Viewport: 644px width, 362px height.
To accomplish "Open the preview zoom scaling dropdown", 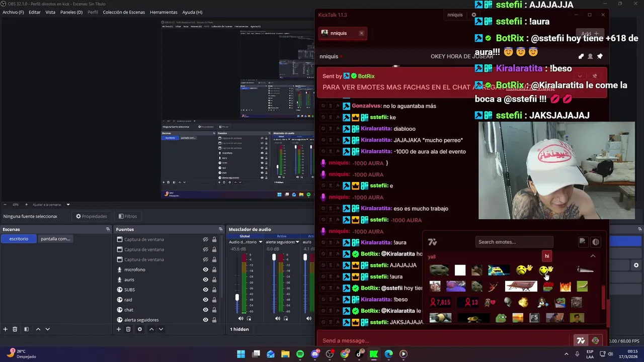I will [x=68, y=205].
